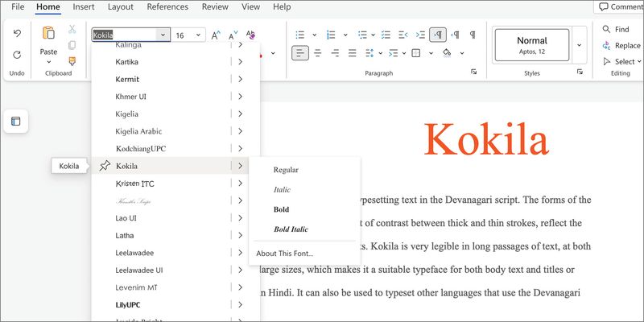This screenshot has height=322, width=644.
Task: Center align the paragraph text
Action: coord(316,54)
